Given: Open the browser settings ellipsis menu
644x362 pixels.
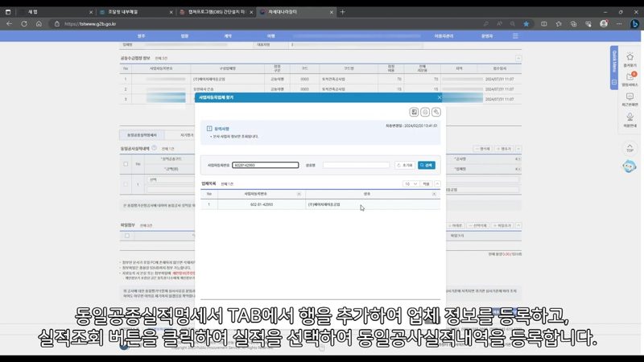Looking at the screenshot, I should pos(619,24).
